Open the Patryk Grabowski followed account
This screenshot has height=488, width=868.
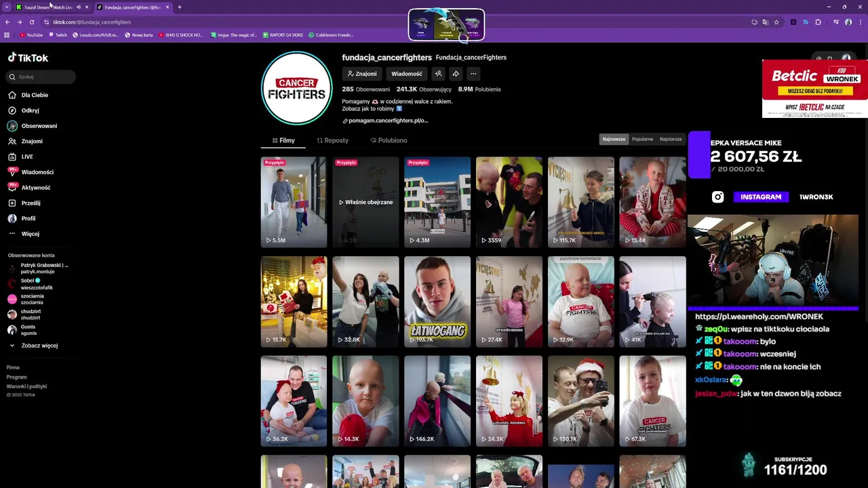(x=39, y=268)
